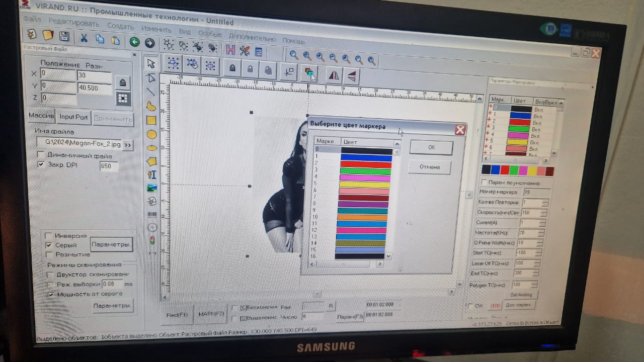Select the Rectangle drawing tool
The height and width of the screenshot is (362, 644).
click(151, 120)
